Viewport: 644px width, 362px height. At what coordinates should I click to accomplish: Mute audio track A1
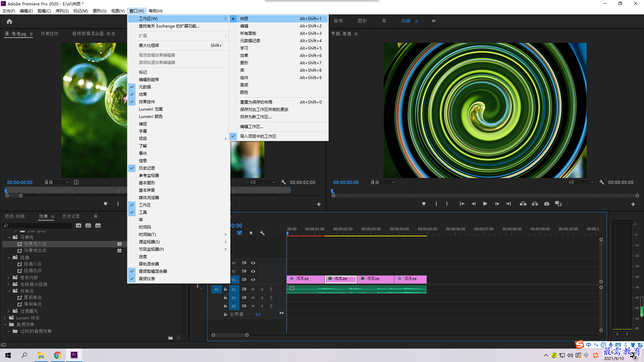(x=253, y=289)
